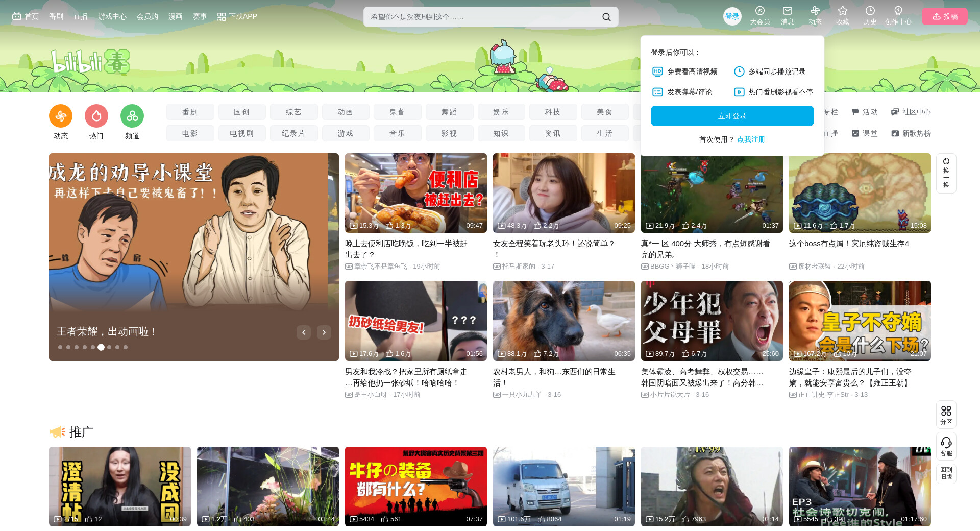Screen dimensions: 980x531
Task: Select the 番剧 category tag
Action: coord(190,112)
